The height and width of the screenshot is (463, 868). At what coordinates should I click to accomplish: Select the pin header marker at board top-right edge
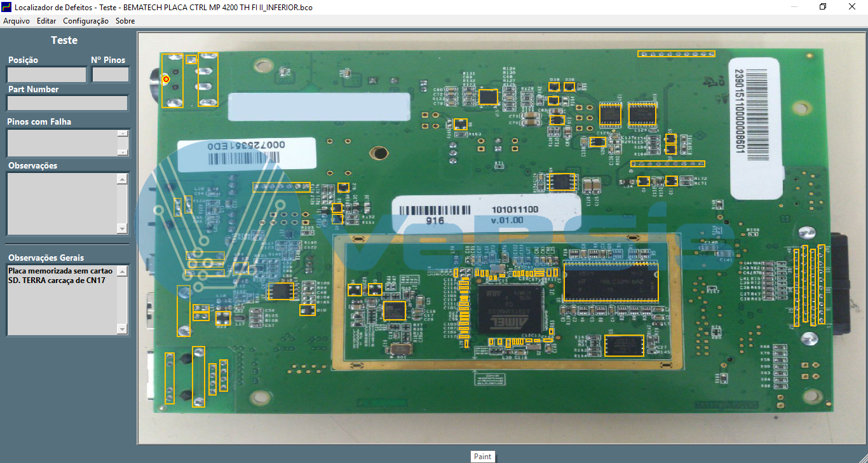click(x=676, y=53)
